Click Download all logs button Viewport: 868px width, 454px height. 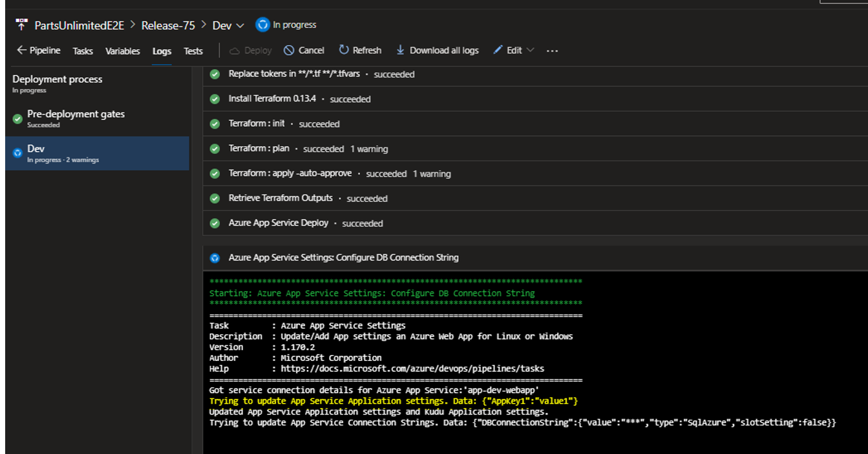[437, 50]
